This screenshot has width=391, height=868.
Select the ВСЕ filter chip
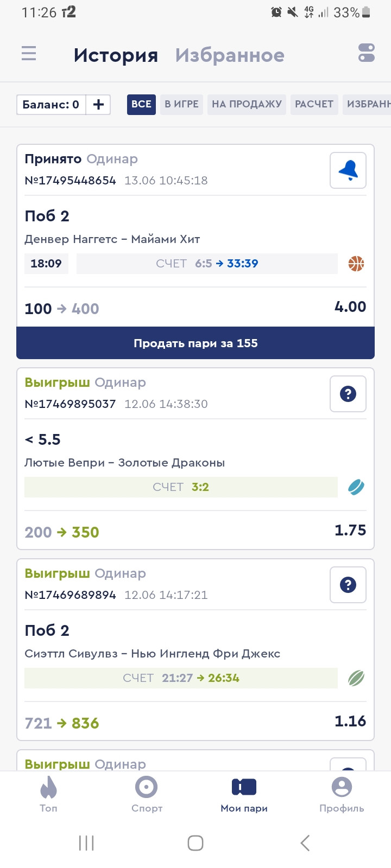[x=141, y=104]
